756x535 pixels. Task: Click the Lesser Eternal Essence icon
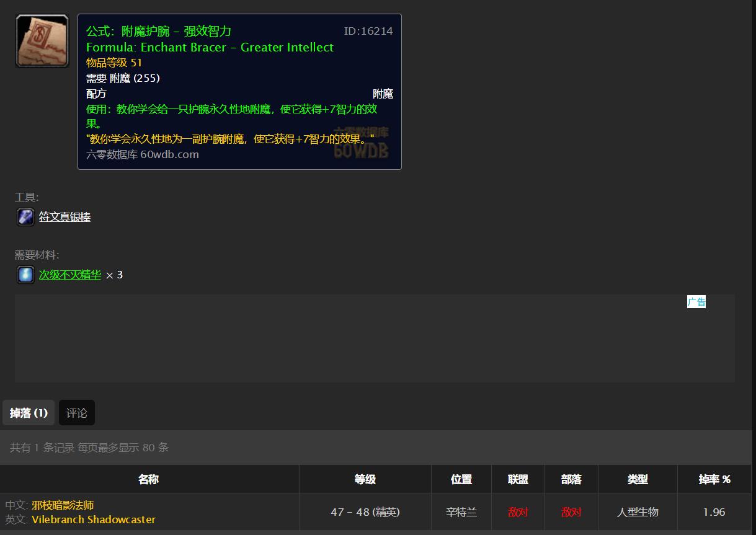(x=25, y=275)
